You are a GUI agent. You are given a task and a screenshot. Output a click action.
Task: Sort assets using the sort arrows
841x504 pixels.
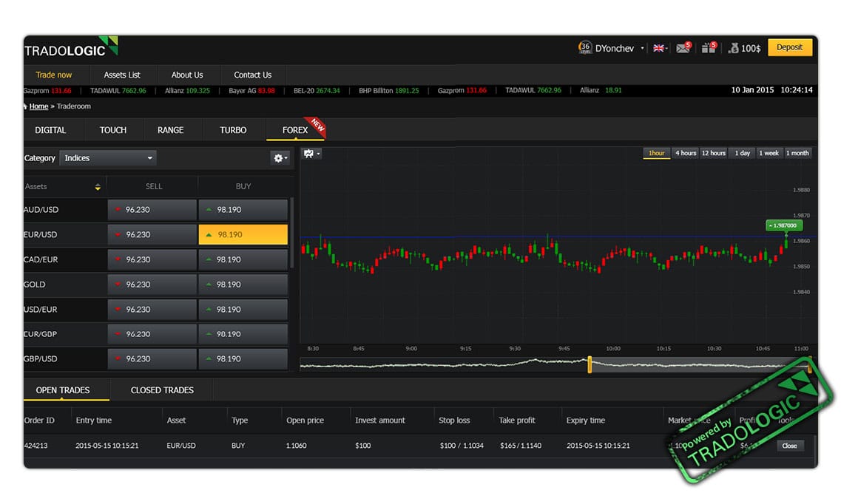pyautogui.click(x=98, y=187)
